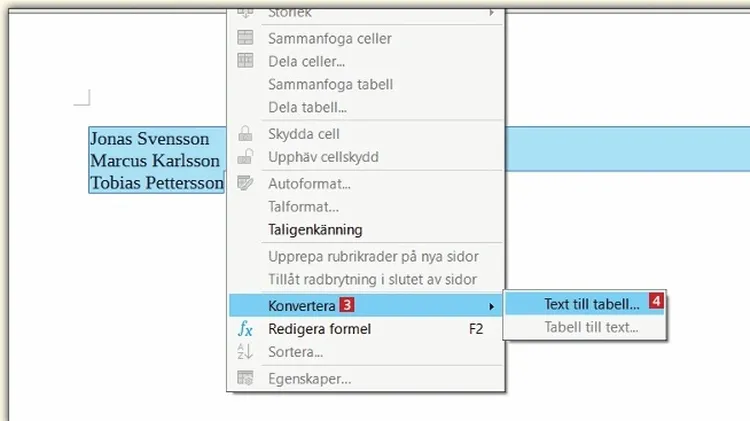Click the fx icon for Redigera formel

pos(245,329)
